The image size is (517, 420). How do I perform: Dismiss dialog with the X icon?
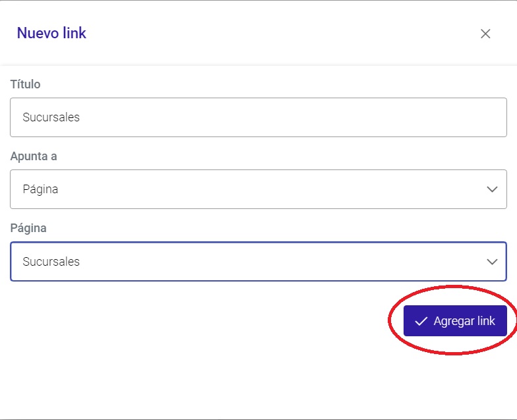(485, 34)
